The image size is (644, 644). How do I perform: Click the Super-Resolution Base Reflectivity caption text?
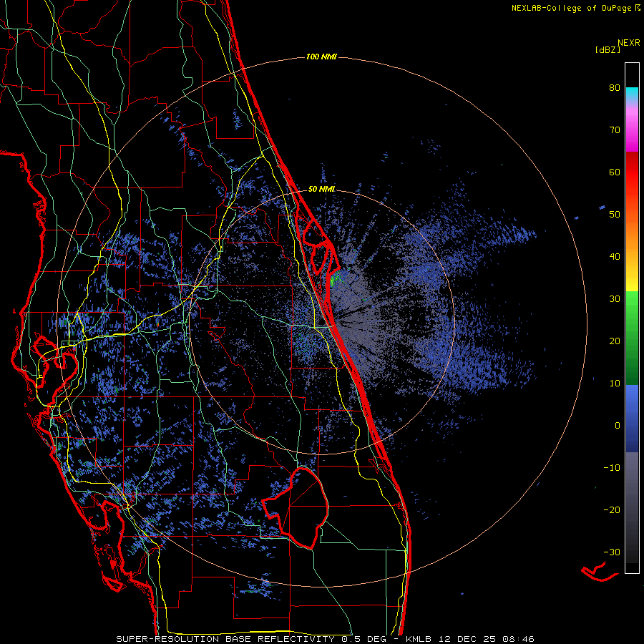click(251, 639)
